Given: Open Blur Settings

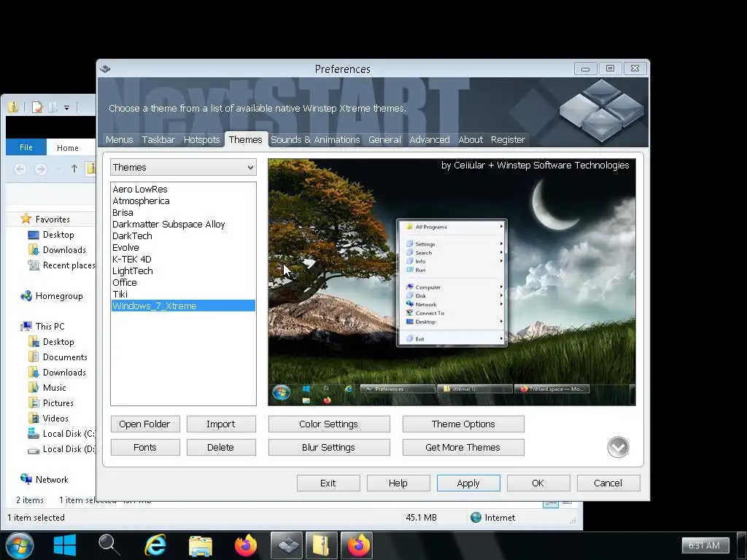Looking at the screenshot, I should click(x=329, y=447).
